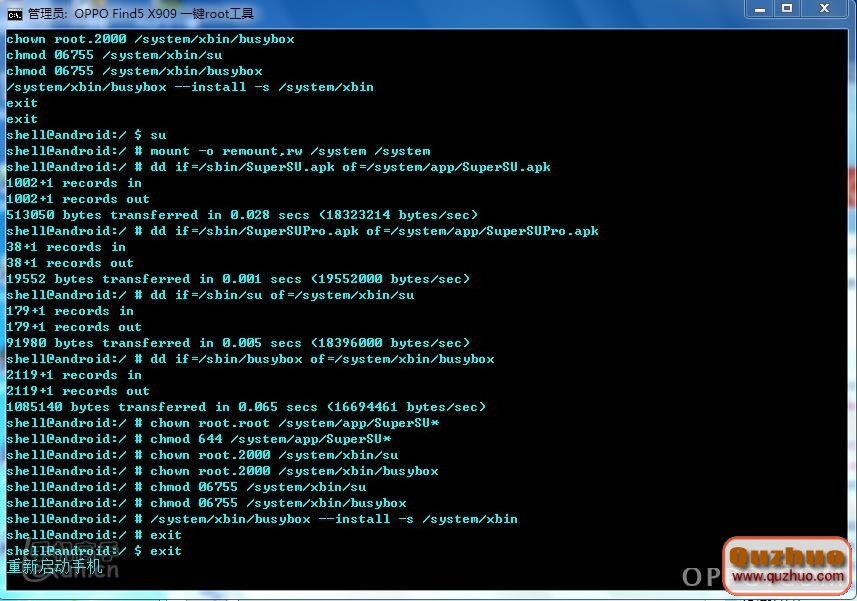Viewport: 857px width, 601px height.
Task: Click the '179+1 records out' line
Action: [x=74, y=327]
